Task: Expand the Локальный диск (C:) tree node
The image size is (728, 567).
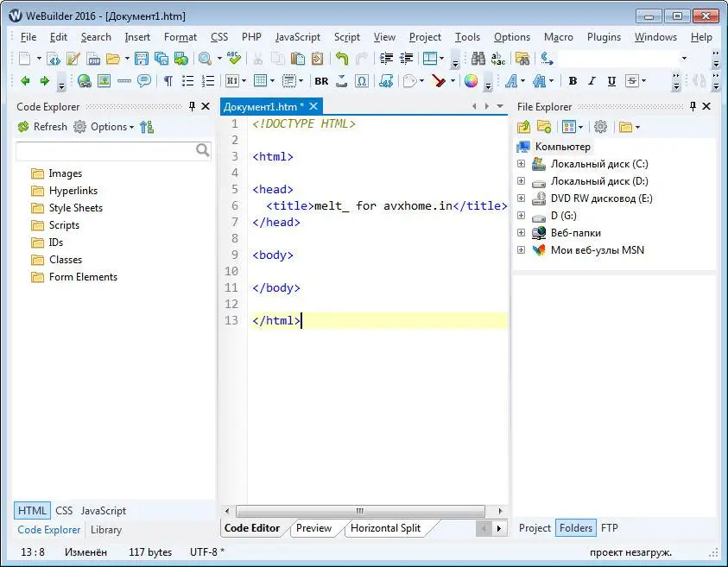Action: coord(521,164)
